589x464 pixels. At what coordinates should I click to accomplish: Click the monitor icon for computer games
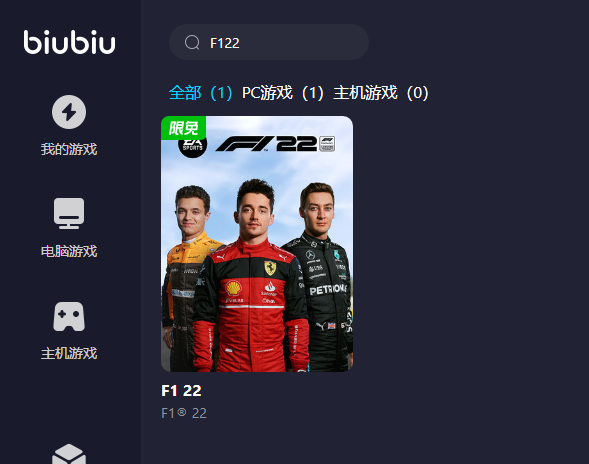pos(69,213)
